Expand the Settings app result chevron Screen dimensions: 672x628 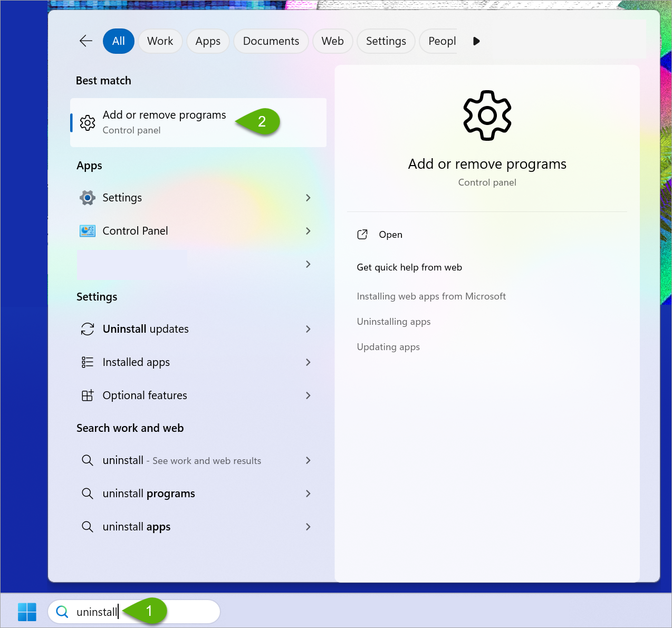click(308, 198)
